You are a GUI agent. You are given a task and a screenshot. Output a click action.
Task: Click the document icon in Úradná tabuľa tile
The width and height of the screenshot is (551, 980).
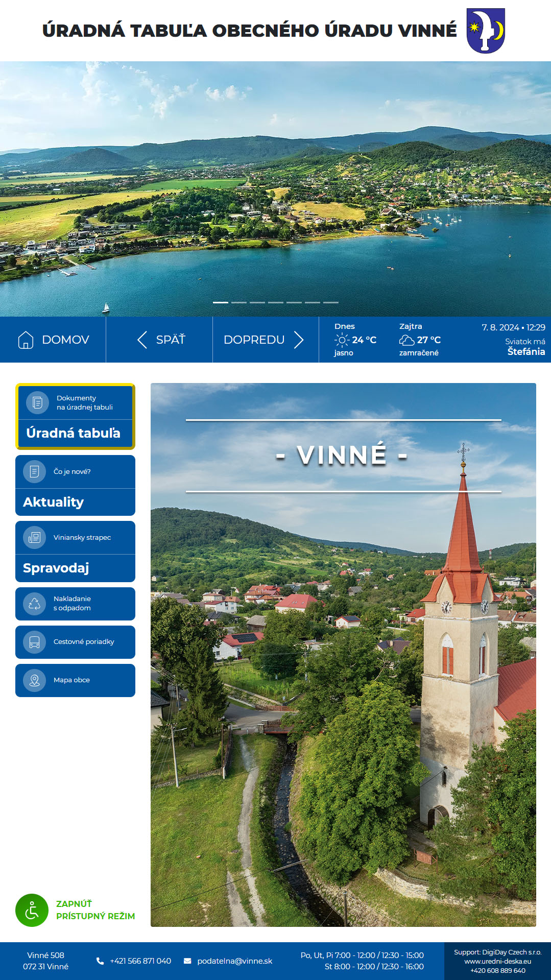pyautogui.click(x=37, y=402)
